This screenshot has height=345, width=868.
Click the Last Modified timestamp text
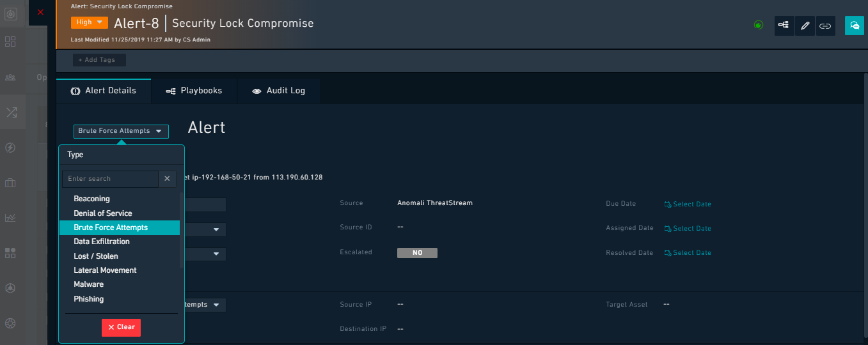[x=141, y=40]
